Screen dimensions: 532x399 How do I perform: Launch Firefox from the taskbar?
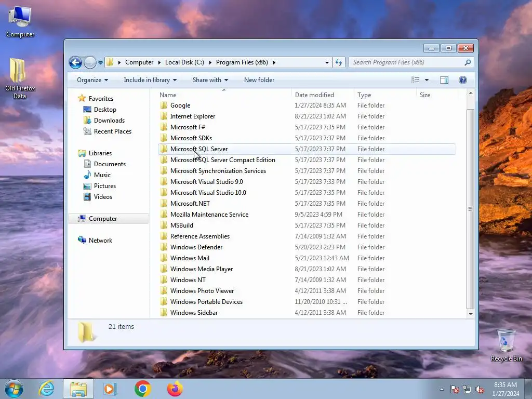click(x=175, y=389)
